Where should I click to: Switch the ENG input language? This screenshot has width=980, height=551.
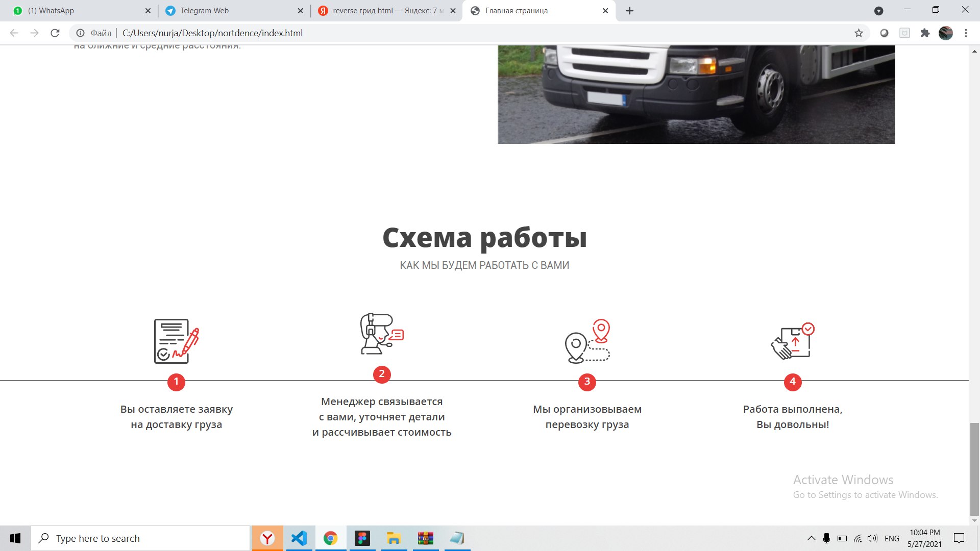pyautogui.click(x=892, y=538)
